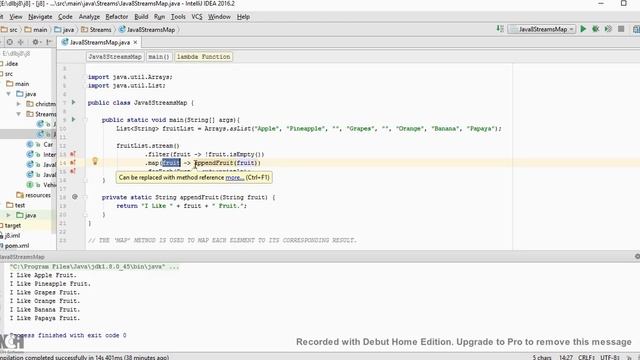Screen dimensions: 640x360
Task: Start debugging with the bug icon
Action: coord(596,29)
